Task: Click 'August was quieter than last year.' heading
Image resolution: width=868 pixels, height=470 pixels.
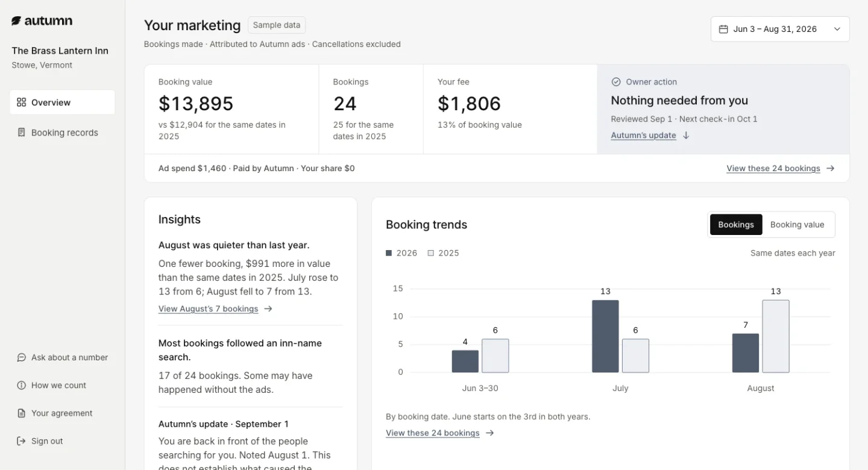Action: tap(234, 245)
